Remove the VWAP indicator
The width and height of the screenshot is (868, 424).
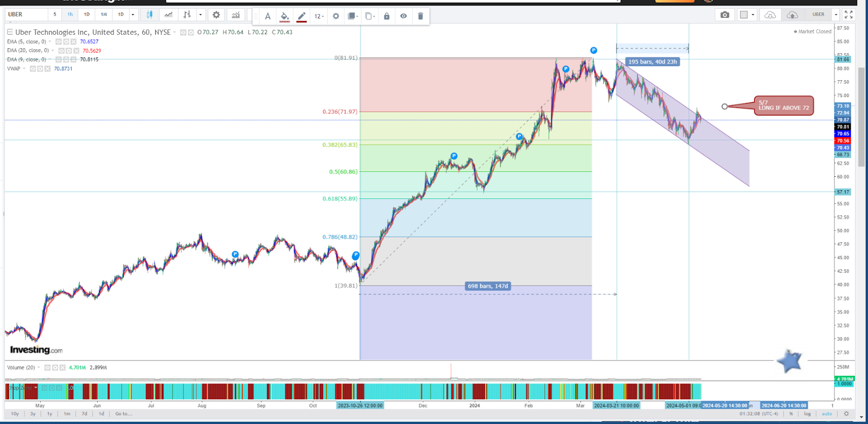click(x=48, y=69)
